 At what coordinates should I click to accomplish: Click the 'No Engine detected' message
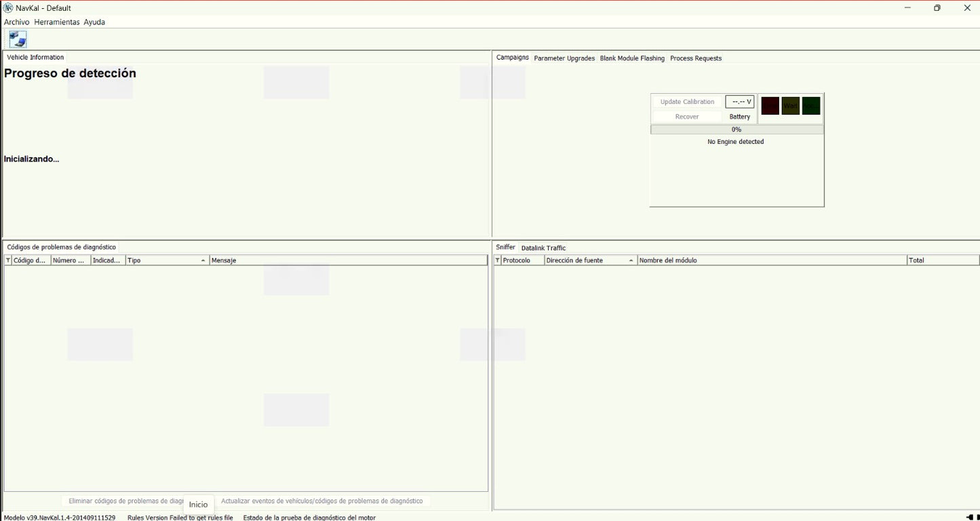(x=736, y=142)
